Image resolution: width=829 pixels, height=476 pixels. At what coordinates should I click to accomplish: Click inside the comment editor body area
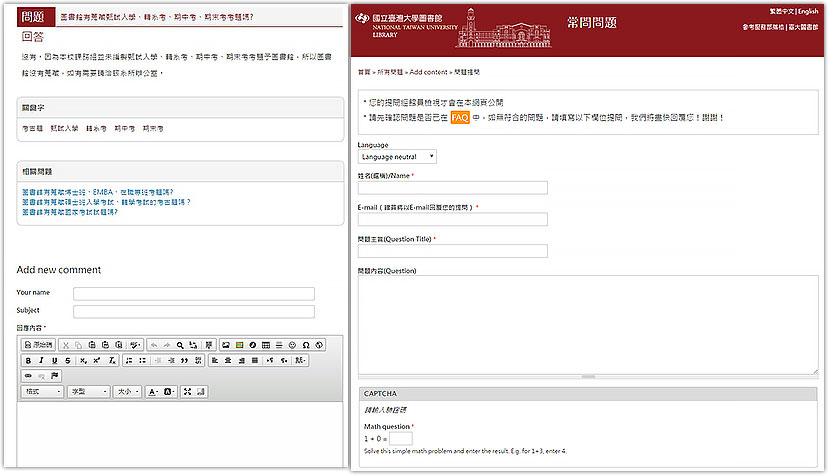(180, 434)
